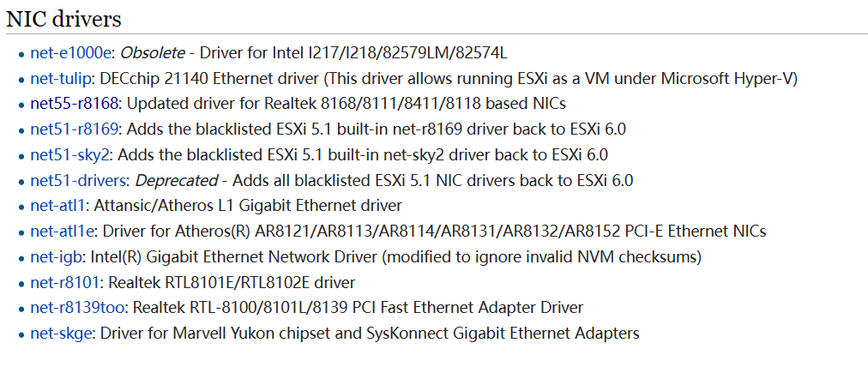Go to the net-igb driver page

pyautogui.click(x=57, y=256)
